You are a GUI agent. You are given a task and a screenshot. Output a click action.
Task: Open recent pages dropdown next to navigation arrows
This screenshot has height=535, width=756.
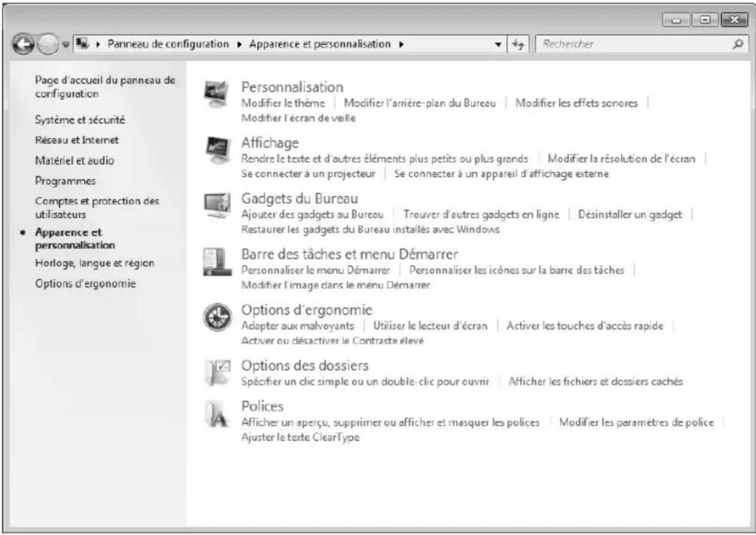[65, 45]
